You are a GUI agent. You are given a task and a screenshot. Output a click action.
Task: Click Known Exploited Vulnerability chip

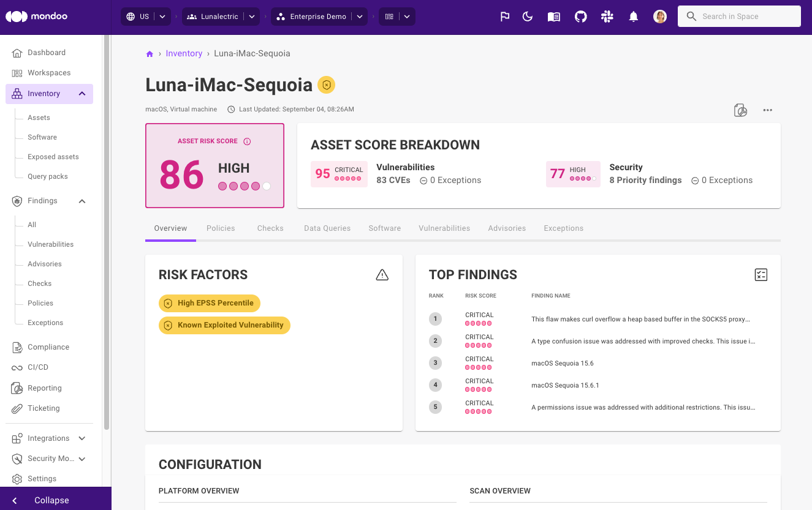tap(224, 325)
